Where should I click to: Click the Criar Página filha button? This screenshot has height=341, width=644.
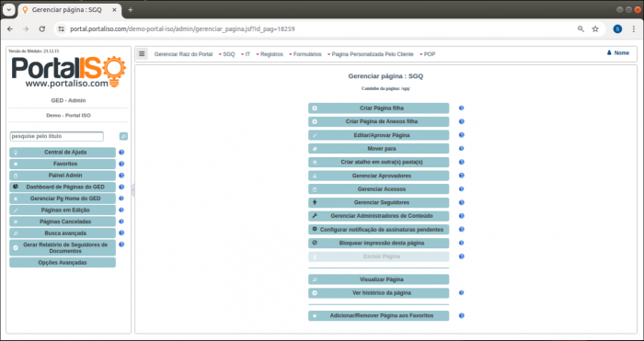379,108
